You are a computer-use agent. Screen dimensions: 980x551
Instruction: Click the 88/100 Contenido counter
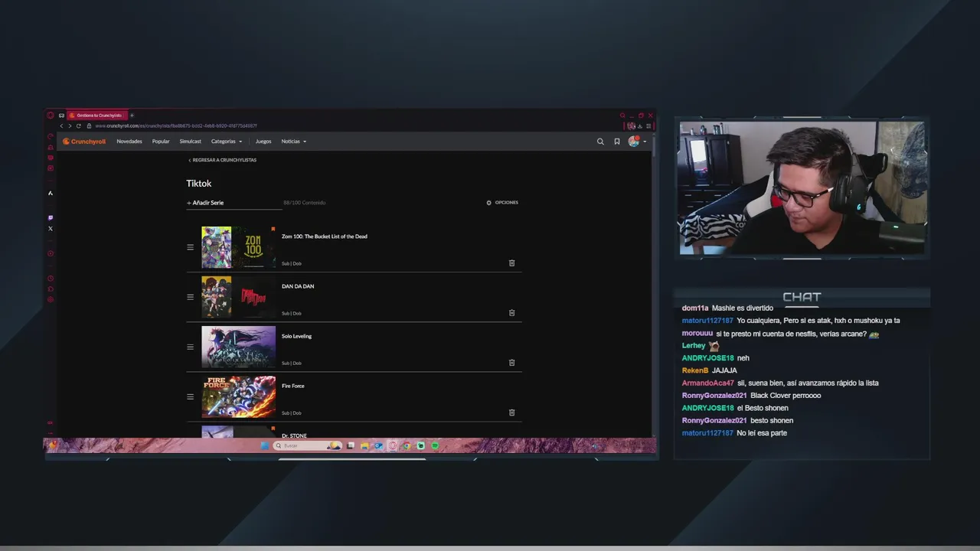[305, 203]
